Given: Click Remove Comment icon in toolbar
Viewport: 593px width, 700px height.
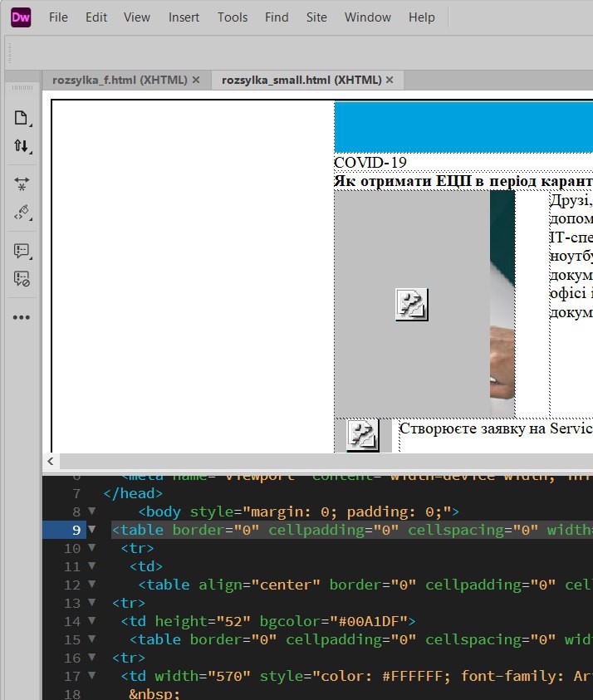Looking at the screenshot, I should click(x=22, y=279).
